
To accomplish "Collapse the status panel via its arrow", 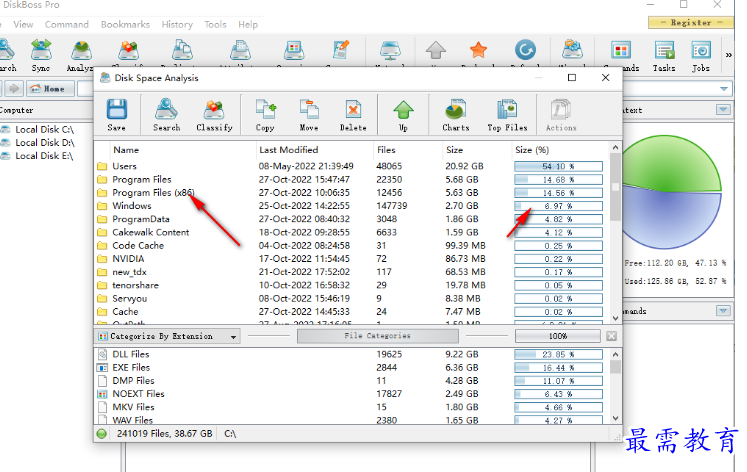I will click(723, 110).
